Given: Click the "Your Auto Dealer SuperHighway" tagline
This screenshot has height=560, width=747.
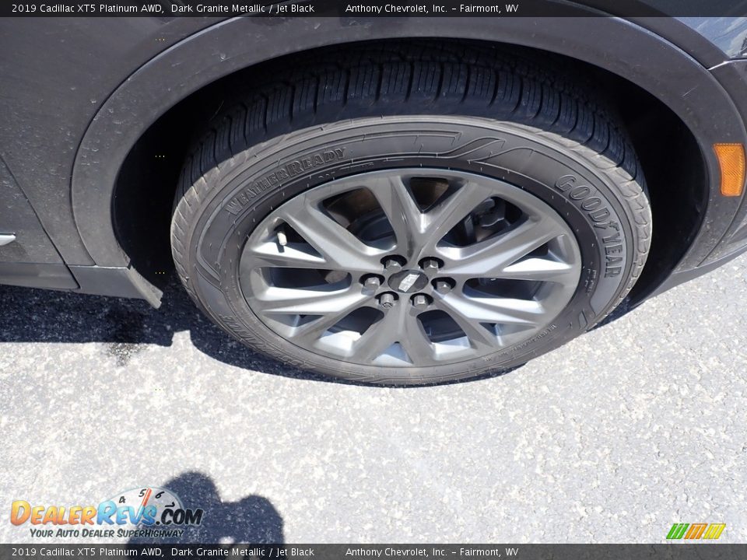Looking at the screenshot, I should point(107,533).
